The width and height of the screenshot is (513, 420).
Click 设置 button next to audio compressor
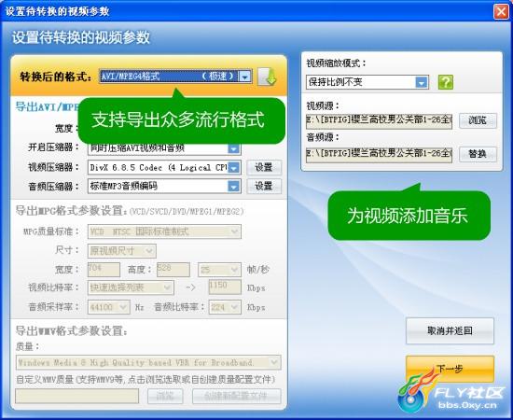click(264, 187)
